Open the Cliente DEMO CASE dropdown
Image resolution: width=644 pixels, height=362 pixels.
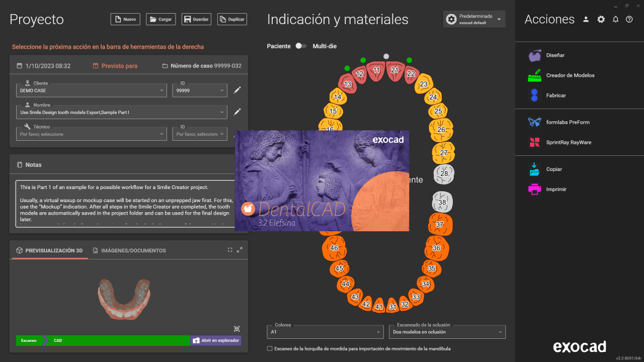[x=92, y=90]
